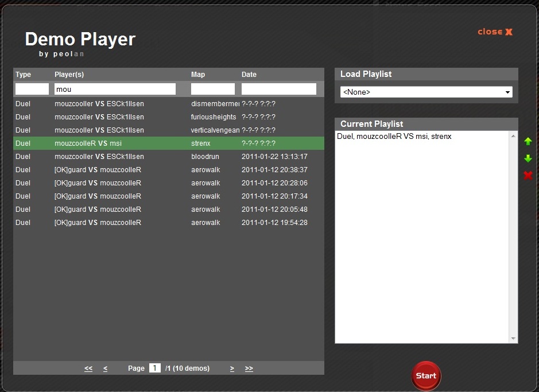Select the playlist entry 'Duel, mouzcoolleR VS msi, strenx'

(x=394, y=137)
